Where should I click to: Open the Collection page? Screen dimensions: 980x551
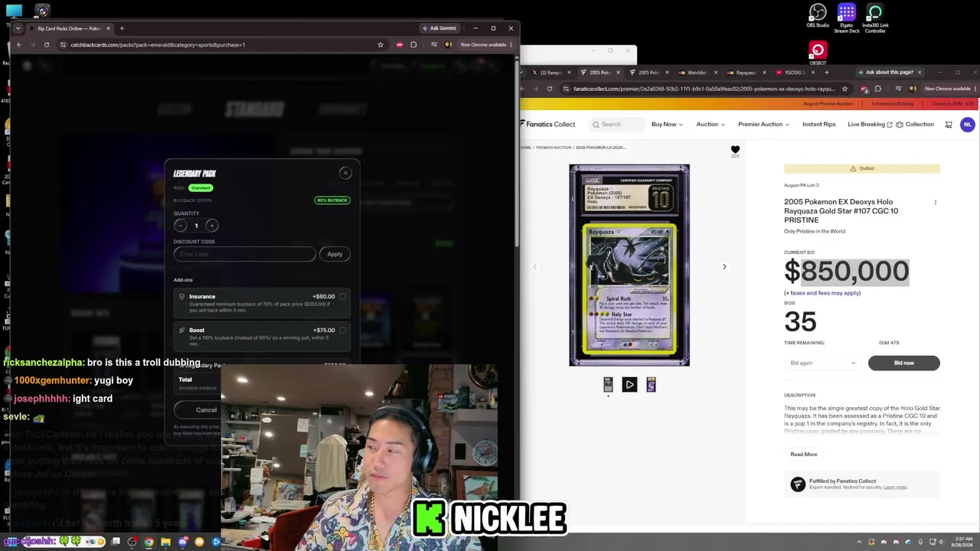[915, 124]
